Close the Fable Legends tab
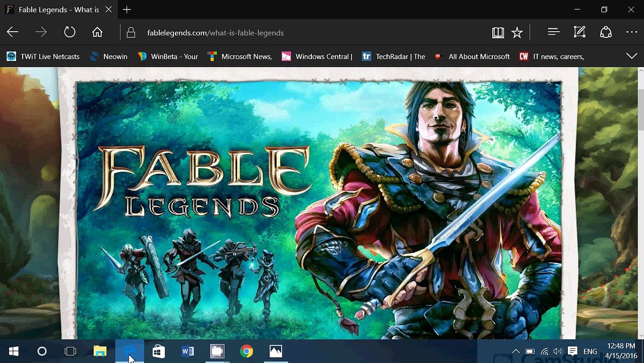 (x=108, y=10)
